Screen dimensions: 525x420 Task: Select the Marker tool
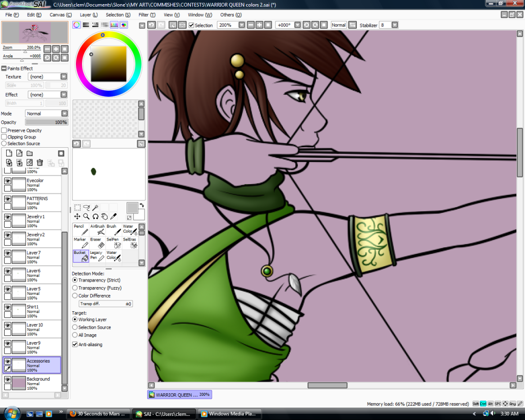[80, 243]
